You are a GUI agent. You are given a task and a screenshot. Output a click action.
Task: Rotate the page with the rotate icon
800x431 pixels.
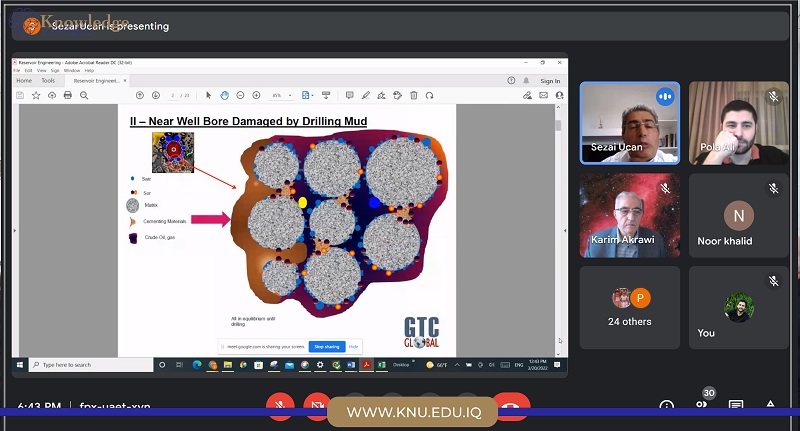pos(430,95)
